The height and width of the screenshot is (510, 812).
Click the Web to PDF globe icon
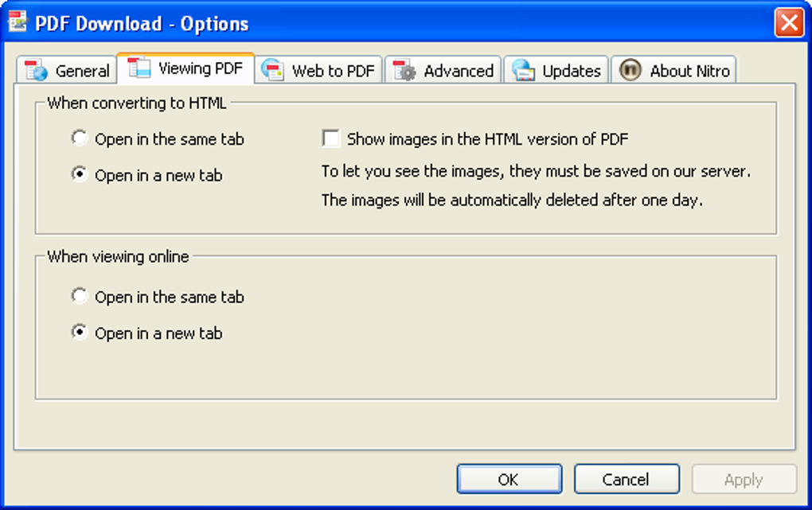click(273, 70)
